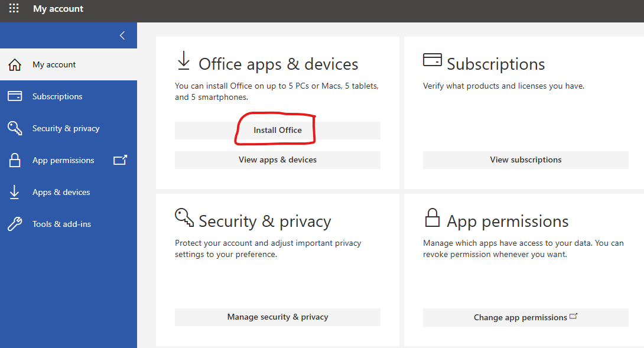Click the card icon in Subscriptions heading
Image resolution: width=644 pixels, height=348 pixels.
(x=432, y=60)
